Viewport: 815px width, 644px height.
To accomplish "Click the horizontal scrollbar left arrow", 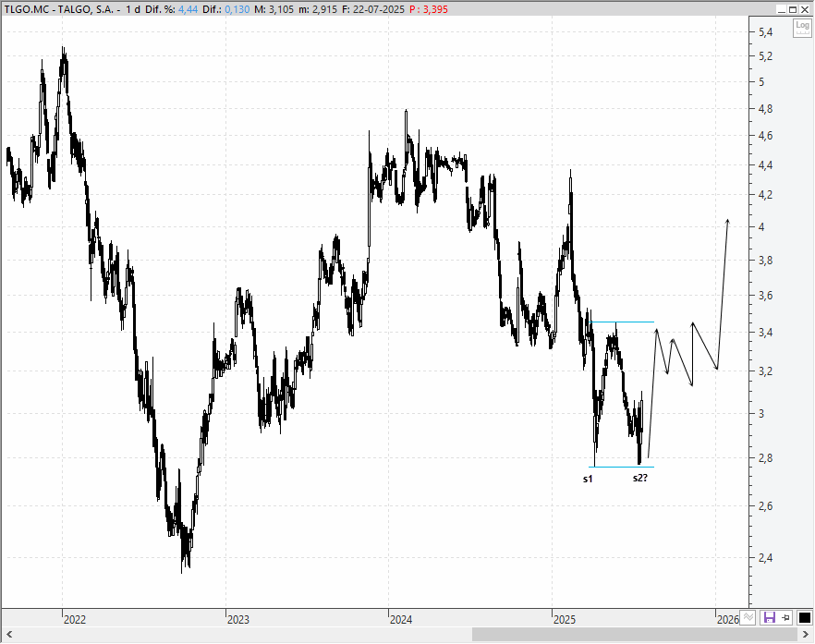I will 9,634.
